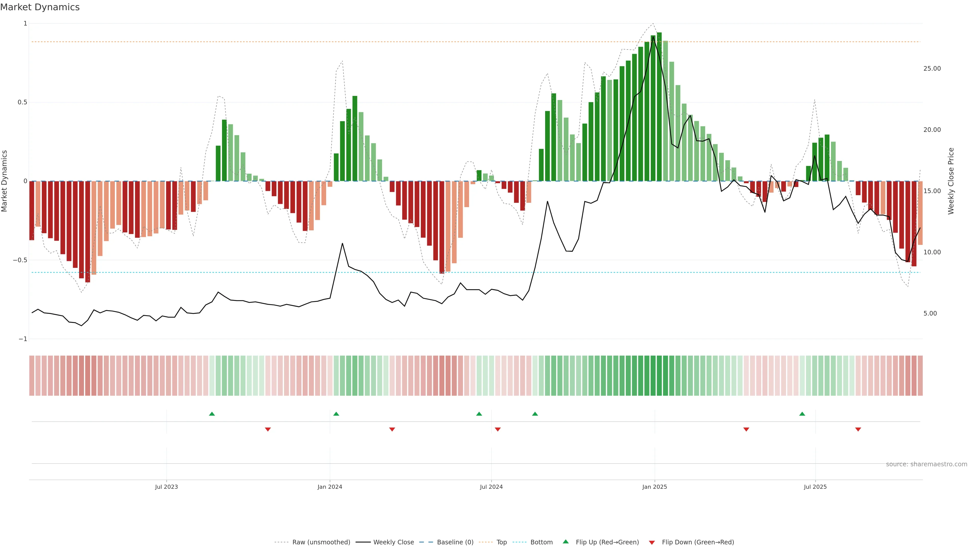Toggle the Top line legend entry
The height and width of the screenshot is (551, 980).
501,542
